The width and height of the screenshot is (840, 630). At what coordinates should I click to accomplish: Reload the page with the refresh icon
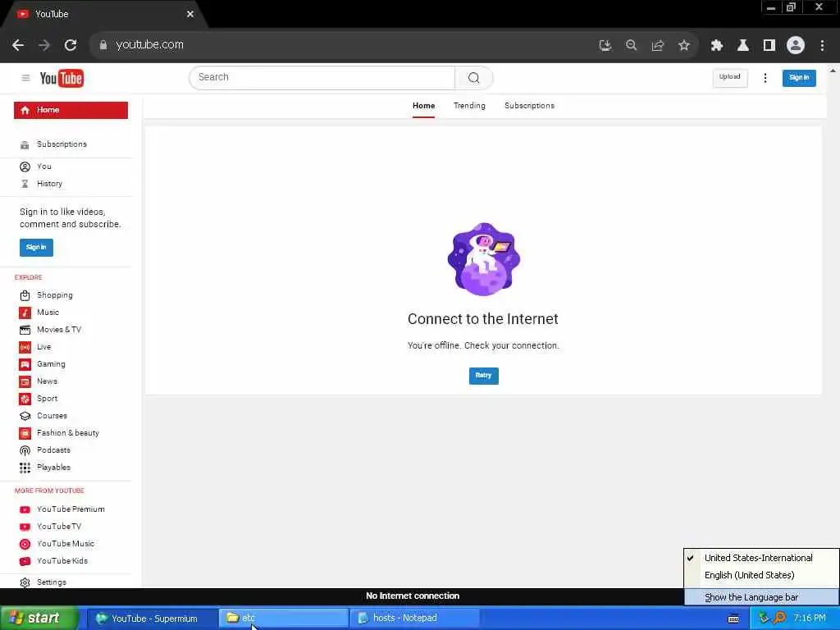tap(71, 45)
